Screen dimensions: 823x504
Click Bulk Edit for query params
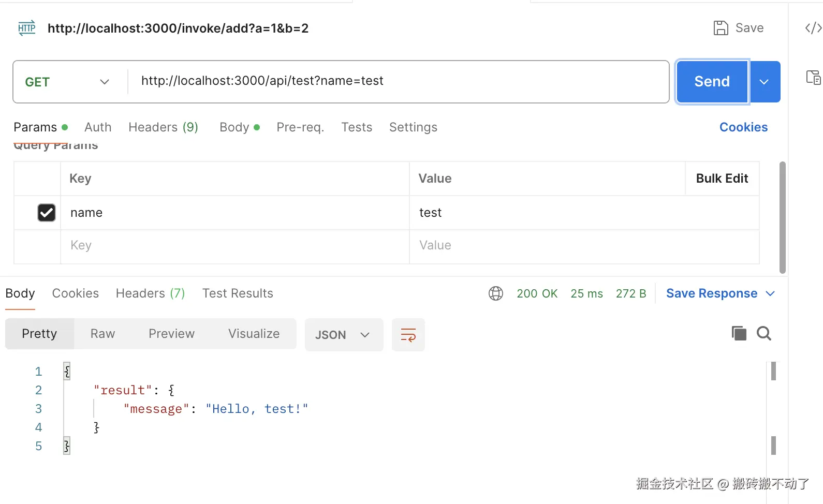tap(722, 179)
